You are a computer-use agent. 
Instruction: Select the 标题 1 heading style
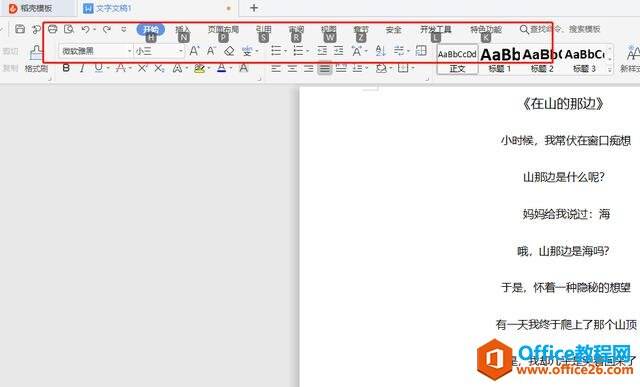click(x=500, y=59)
